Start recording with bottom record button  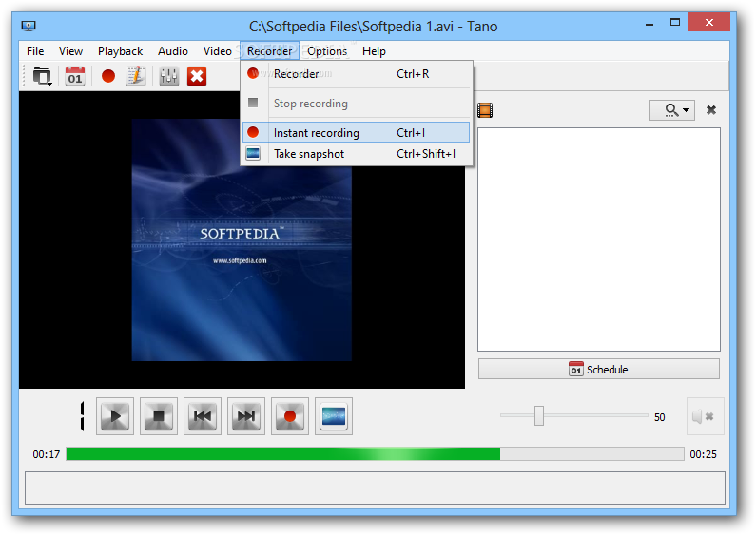click(x=290, y=416)
